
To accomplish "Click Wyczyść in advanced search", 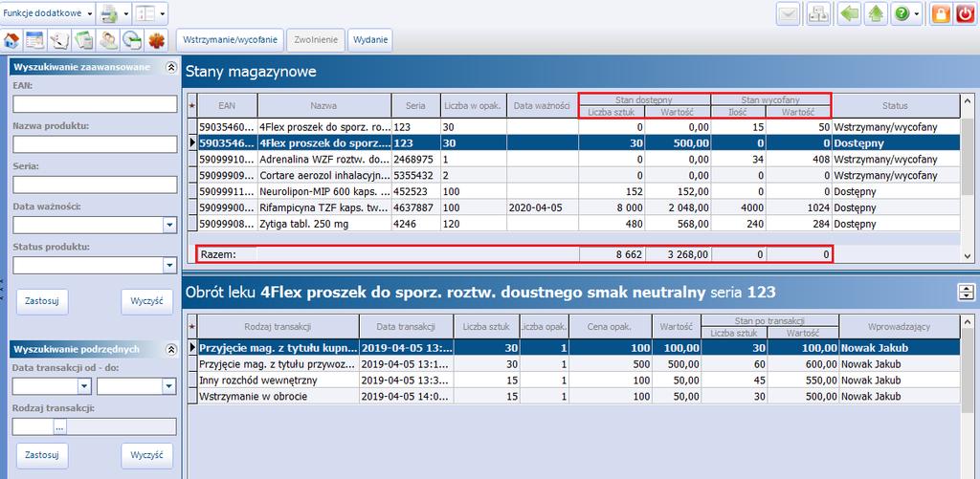I will pos(146,300).
